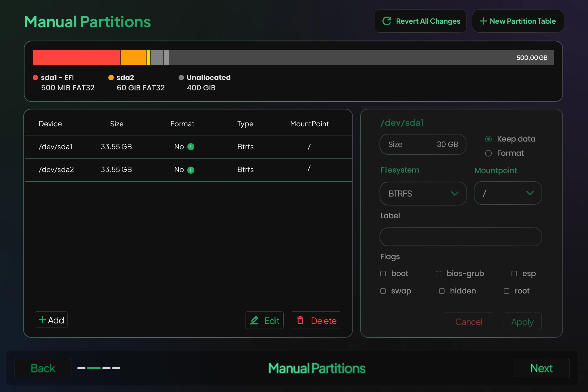Check the esp flag
Viewport: 588px width, 392px height.
[514, 274]
